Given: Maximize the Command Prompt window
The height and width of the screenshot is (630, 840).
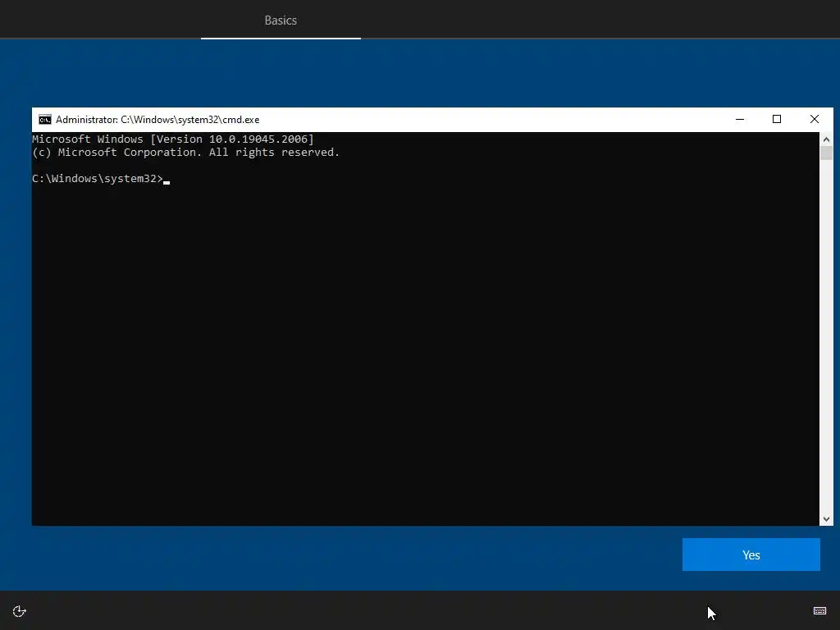Looking at the screenshot, I should pos(777,120).
